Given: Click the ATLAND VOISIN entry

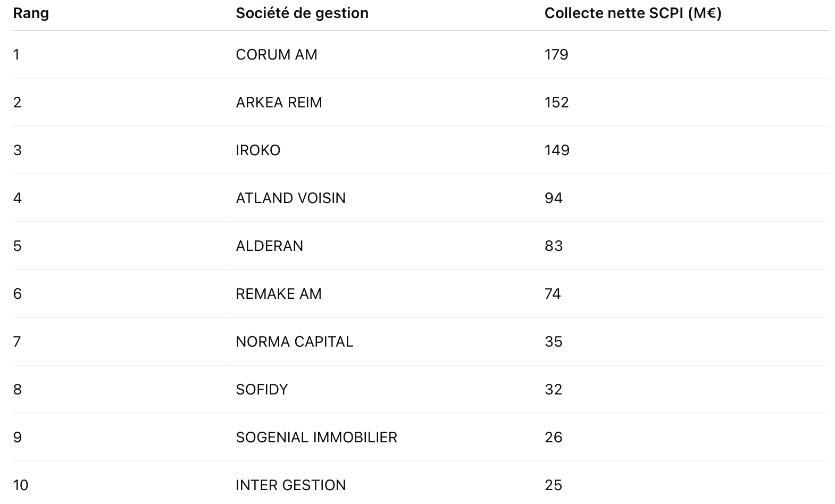Looking at the screenshot, I should click(x=291, y=198).
